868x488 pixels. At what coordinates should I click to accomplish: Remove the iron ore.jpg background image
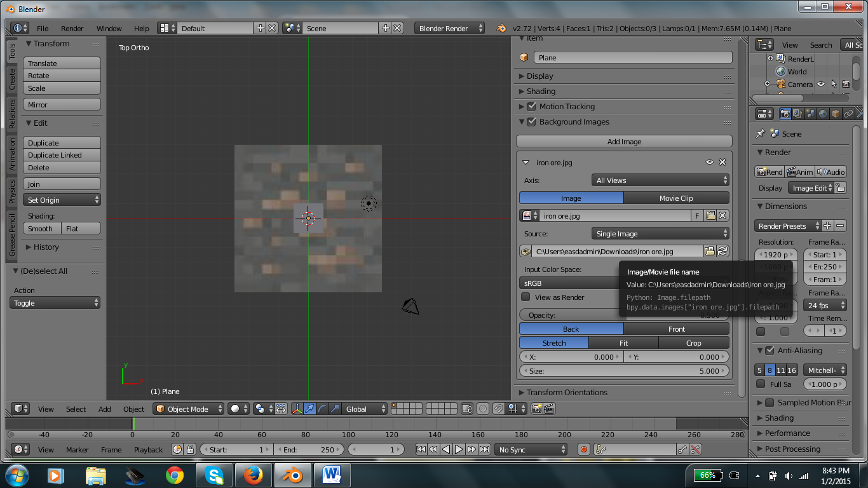tap(722, 162)
